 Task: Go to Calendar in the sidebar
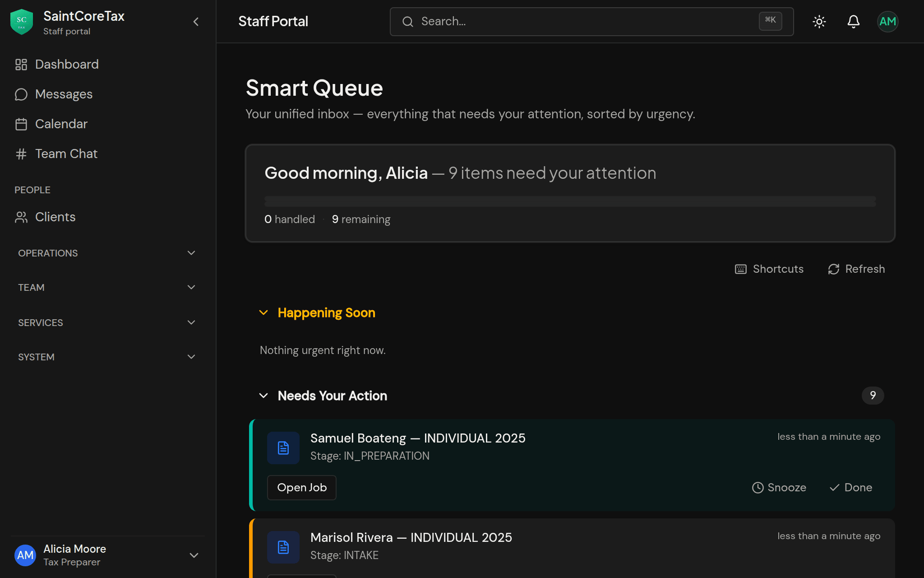point(108,124)
